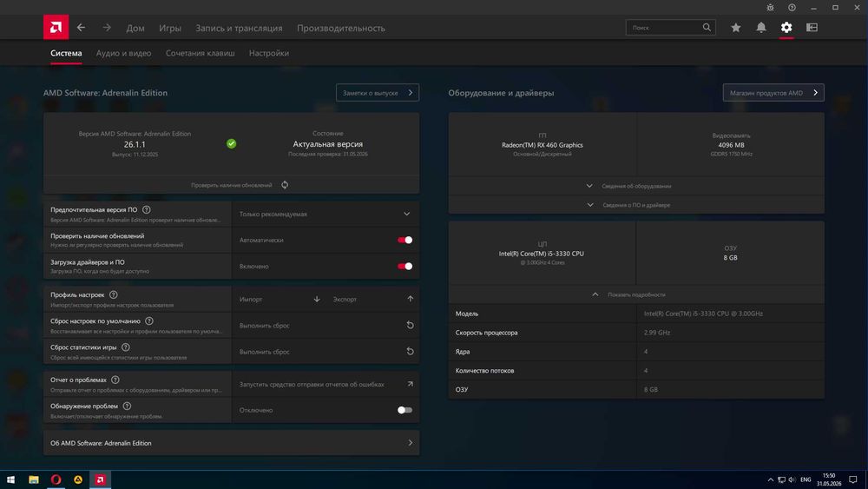Expand Сведения об оборудовании section
Image resolution: width=868 pixels, height=489 pixels.
tap(636, 186)
